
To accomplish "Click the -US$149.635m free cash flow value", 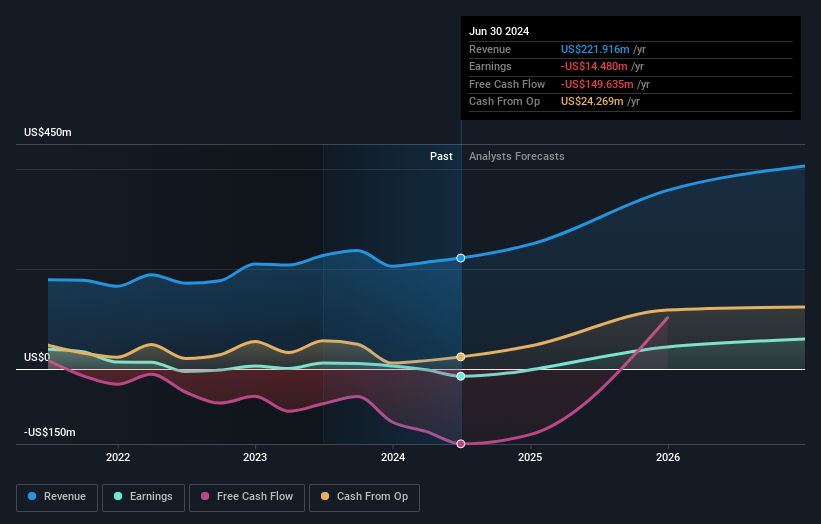I will 597,84.
